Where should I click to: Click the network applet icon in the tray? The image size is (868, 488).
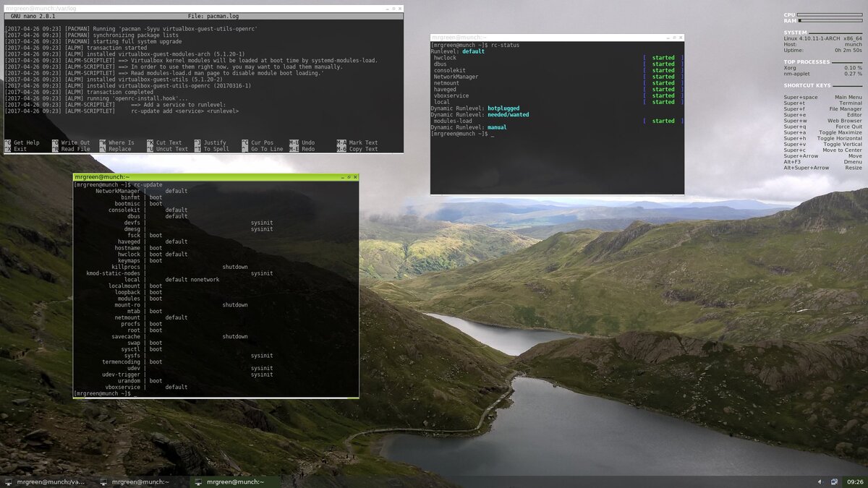click(834, 481)
